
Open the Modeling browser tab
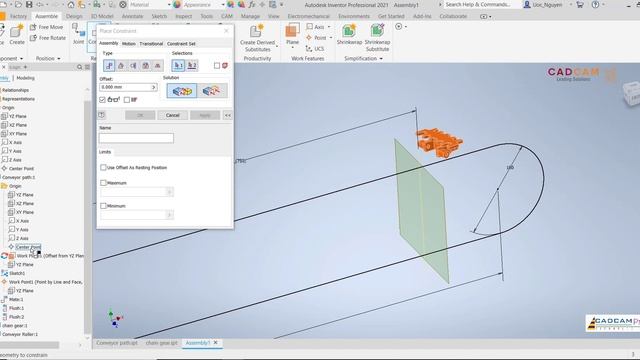[x=25, y=78]
